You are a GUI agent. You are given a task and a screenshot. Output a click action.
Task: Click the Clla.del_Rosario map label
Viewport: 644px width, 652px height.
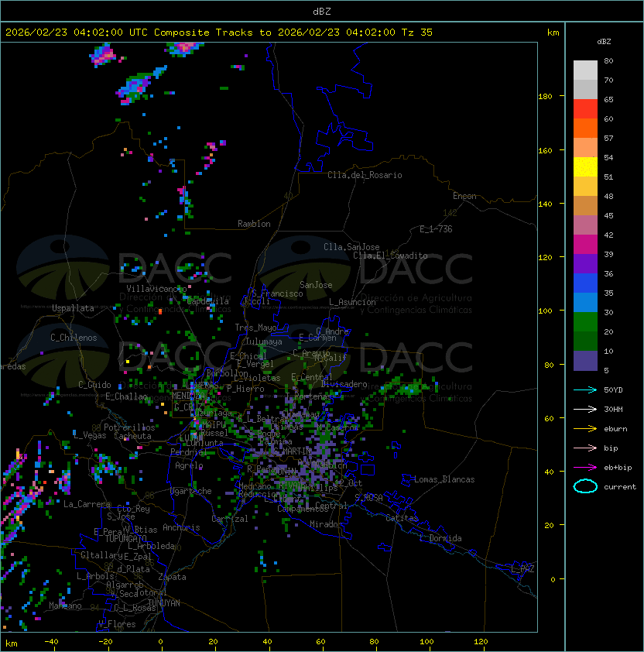[x=365, y=175]
